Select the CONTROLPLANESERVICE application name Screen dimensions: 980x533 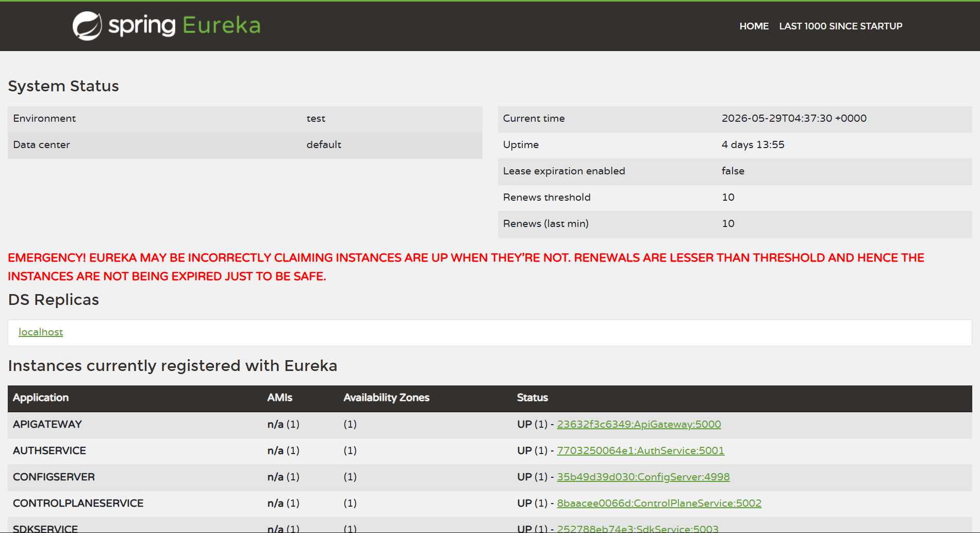point(78,503)
